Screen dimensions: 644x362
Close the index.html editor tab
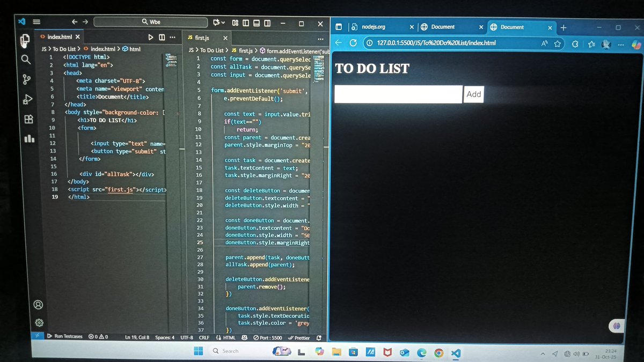78,37
